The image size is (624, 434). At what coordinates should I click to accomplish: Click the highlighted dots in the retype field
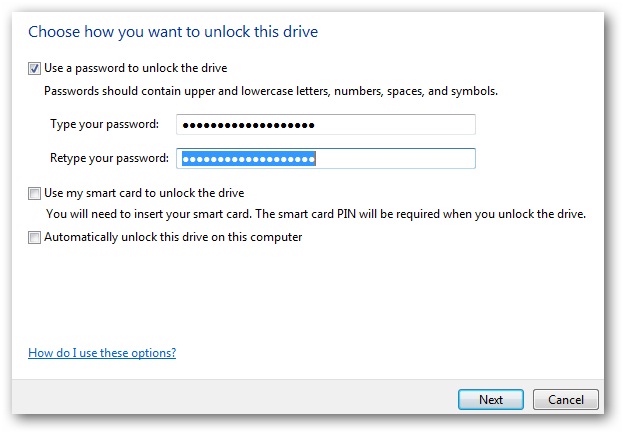(x=249, y=159)
